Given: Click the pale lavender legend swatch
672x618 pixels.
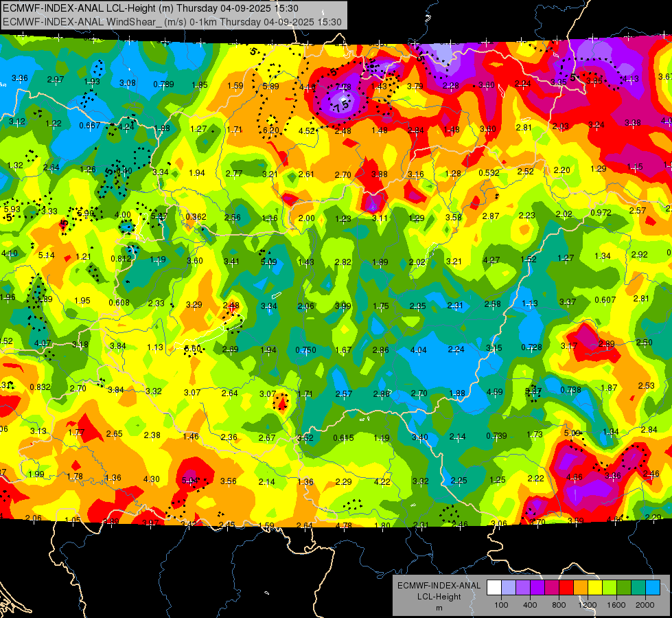Looking at the screenshot, I should click(509, 588).
